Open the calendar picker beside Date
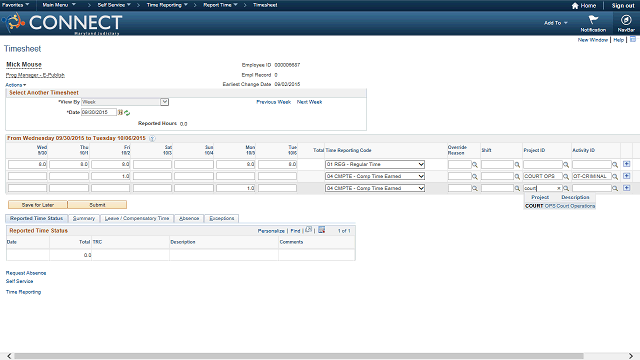640x360 pixels. click(120, 112)
